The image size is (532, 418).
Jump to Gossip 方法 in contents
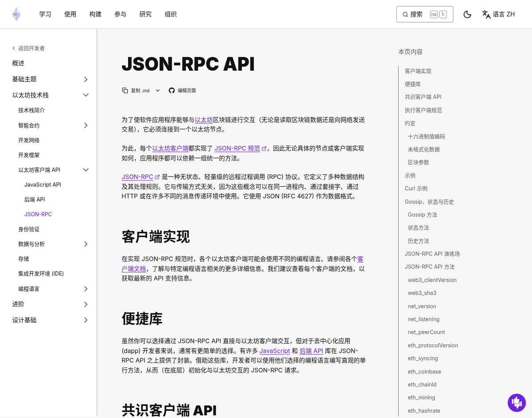click(422, 214)
